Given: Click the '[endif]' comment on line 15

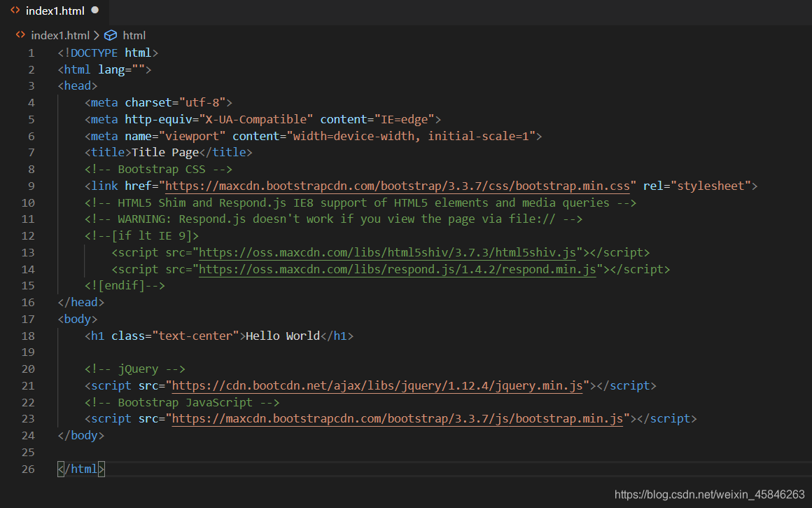Looking at the screenshot, I should (x=125, y=286).
